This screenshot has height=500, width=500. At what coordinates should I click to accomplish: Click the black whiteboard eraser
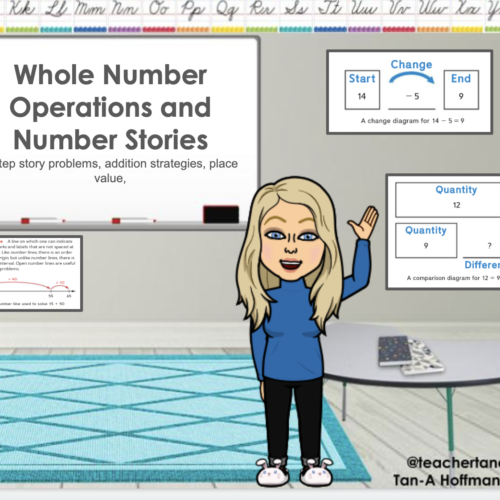(x=221, y=214)
